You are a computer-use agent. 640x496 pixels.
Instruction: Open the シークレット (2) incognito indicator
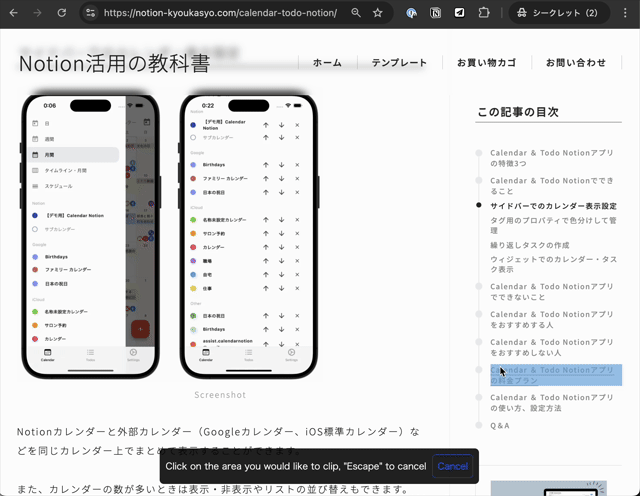click(x=559, y=13)
